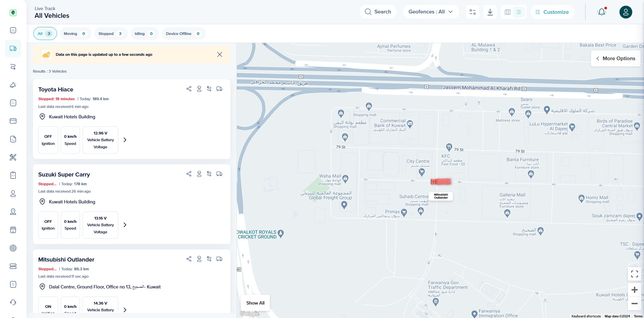Click Suzuki Super Carry 13.16 V battery voltage
644x318 pixels.
click(100, 225)
